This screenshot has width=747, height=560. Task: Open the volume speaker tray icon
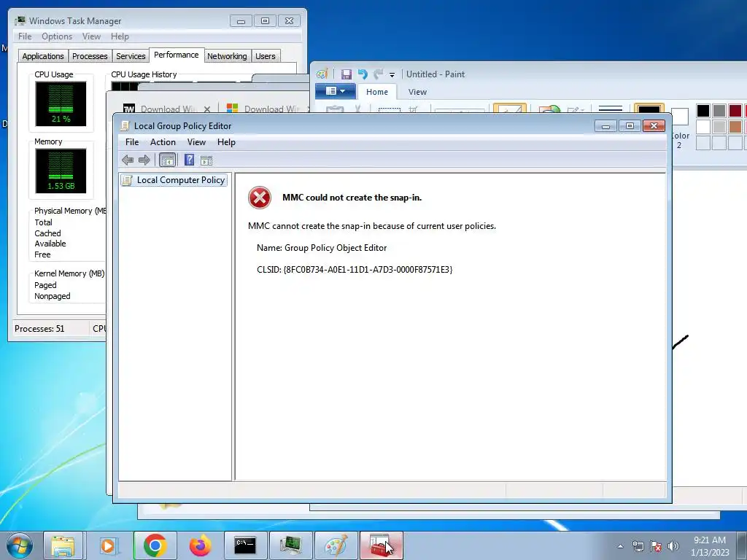(673, 546)
